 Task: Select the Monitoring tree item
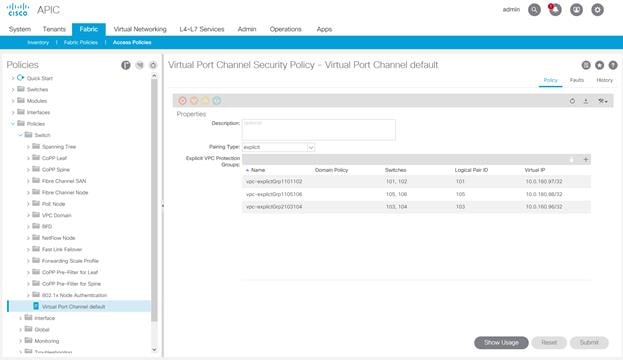click(46, 341)
